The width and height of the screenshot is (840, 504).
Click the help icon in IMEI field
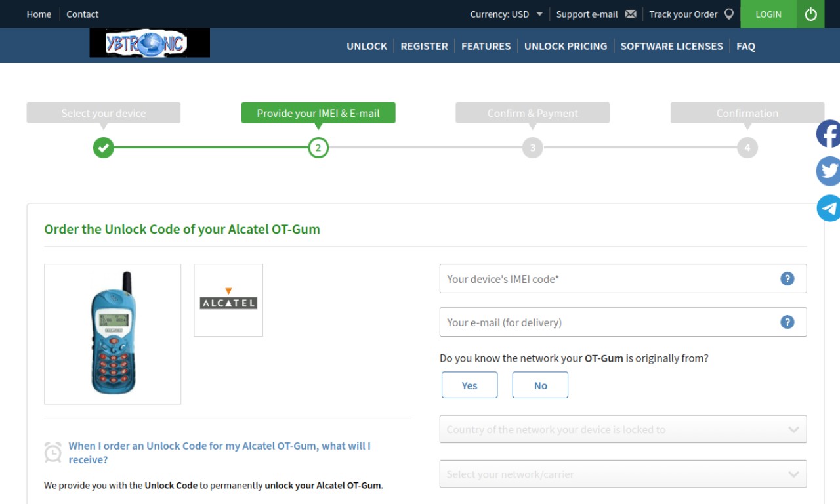(x=787, y=279)
